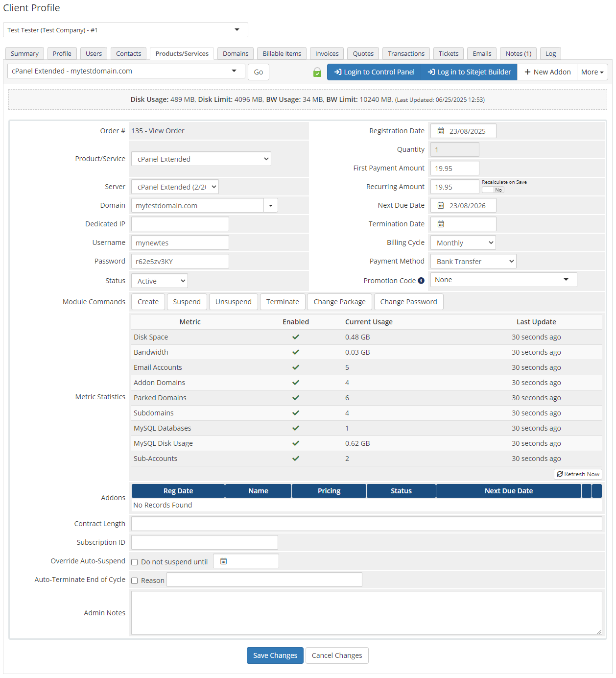Click the Password field
This screenshot has width=616, height=678.
[180, 262]
